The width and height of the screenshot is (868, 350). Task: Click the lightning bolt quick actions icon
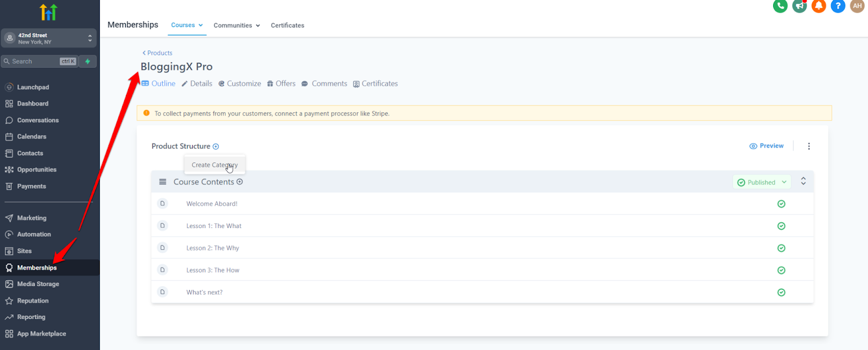tap(88, 61)
